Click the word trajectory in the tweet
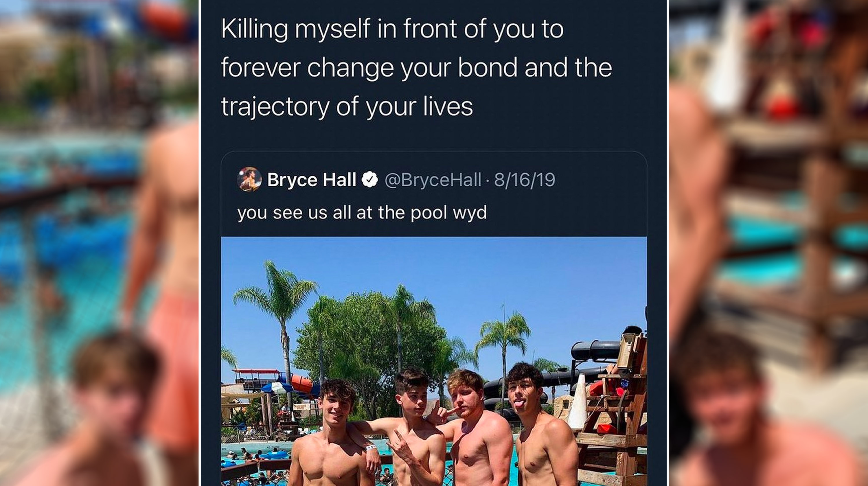Image resolution: width=868 pixels, height=486 pixels. pyautogui.click(x=275, y=107)
